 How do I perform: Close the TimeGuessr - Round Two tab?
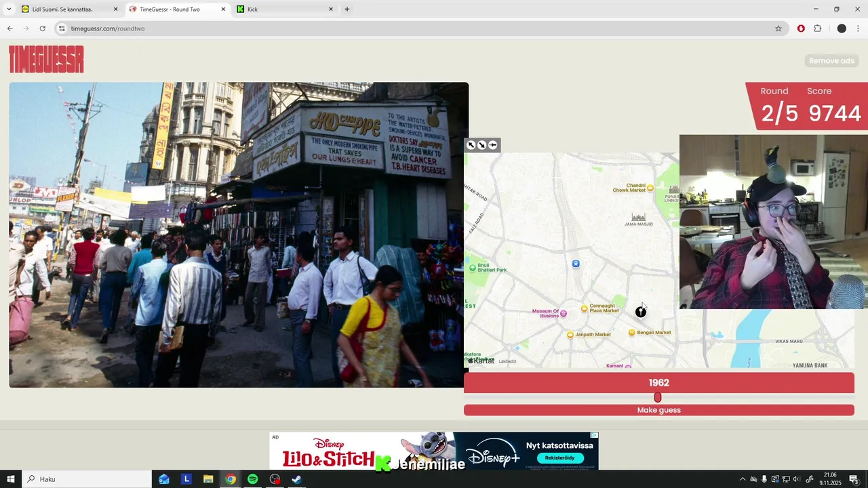pos(223,9)
